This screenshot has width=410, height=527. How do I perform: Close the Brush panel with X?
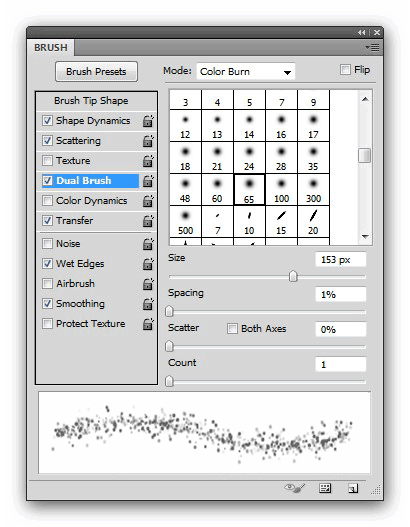pyautogui.click(x=377, y=33)
